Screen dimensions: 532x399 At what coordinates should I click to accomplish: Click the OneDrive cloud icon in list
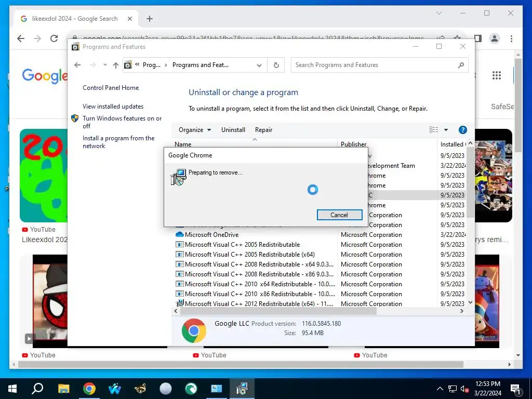tap(179, 234)
